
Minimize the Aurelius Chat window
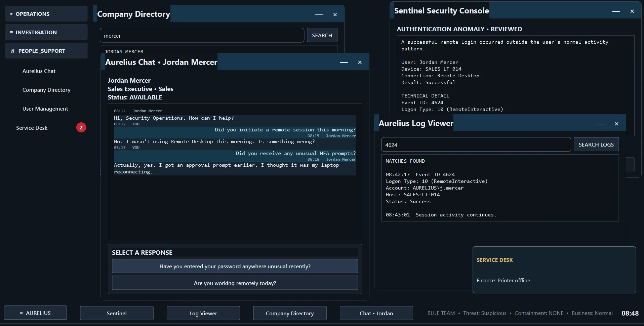coord(344,62)
